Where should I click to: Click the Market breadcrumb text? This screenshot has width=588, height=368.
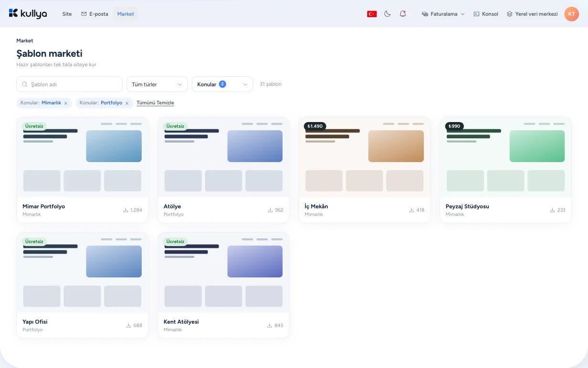[x=25, y=41]
